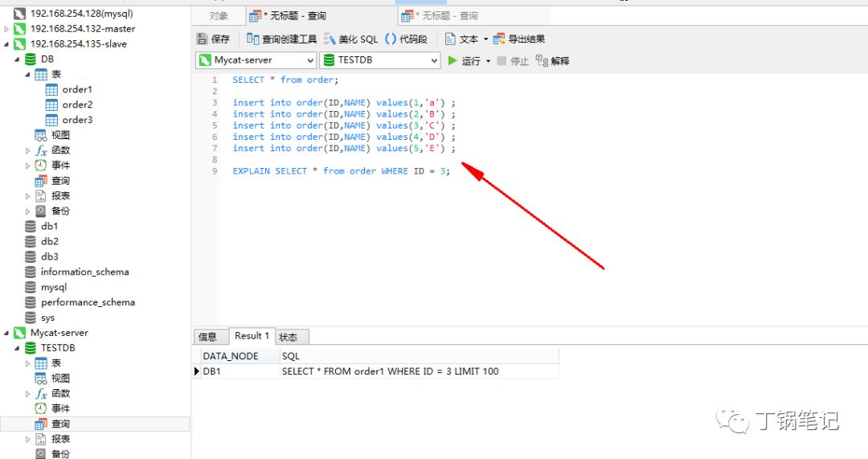Expand 事件 (Events) under DB

point(27,165)
